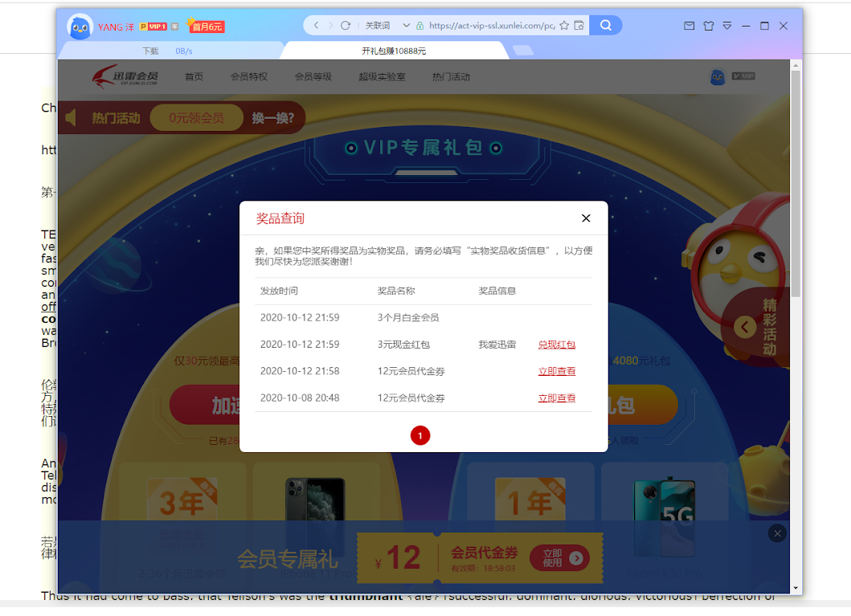Image resolution: width=851 pixels, height=616 pixels.
Task: Open the title bar dropdown menu icon
Action: [727, 26]
